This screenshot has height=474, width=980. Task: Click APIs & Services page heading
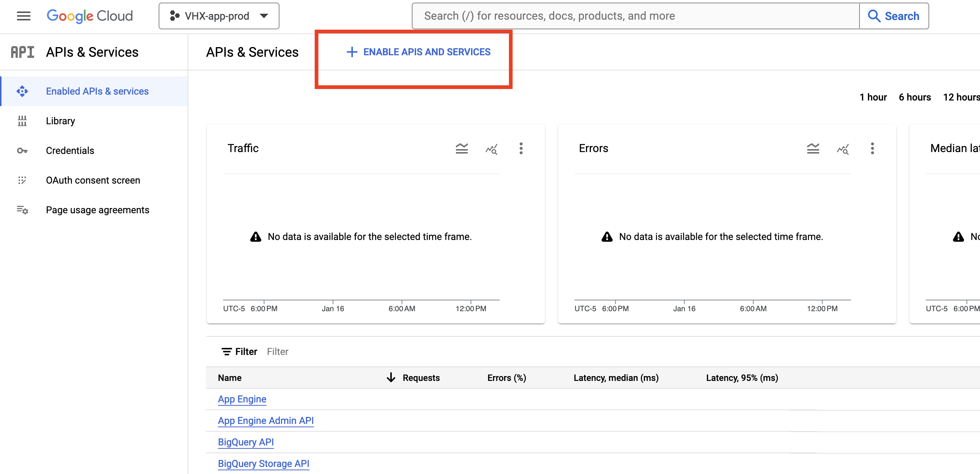(252, 52)
